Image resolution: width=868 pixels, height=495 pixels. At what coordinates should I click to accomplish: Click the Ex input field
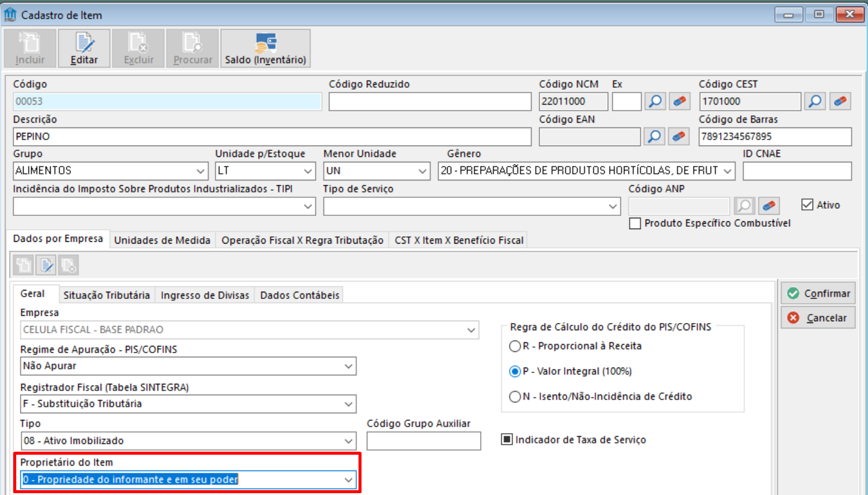coord(627,102)
